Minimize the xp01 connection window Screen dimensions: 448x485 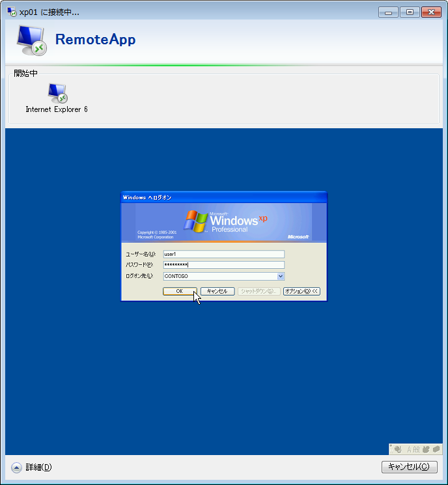pyautogui.click(x=388, y=12)
